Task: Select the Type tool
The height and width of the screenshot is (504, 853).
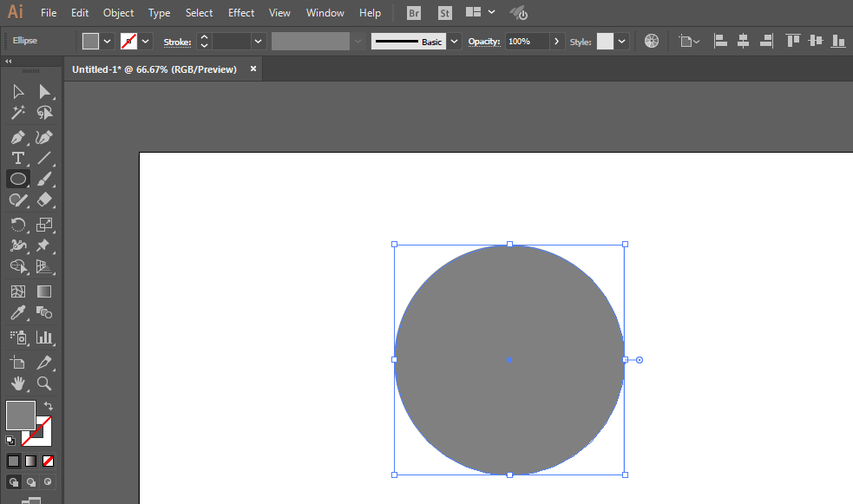Action: coord(18,158)
